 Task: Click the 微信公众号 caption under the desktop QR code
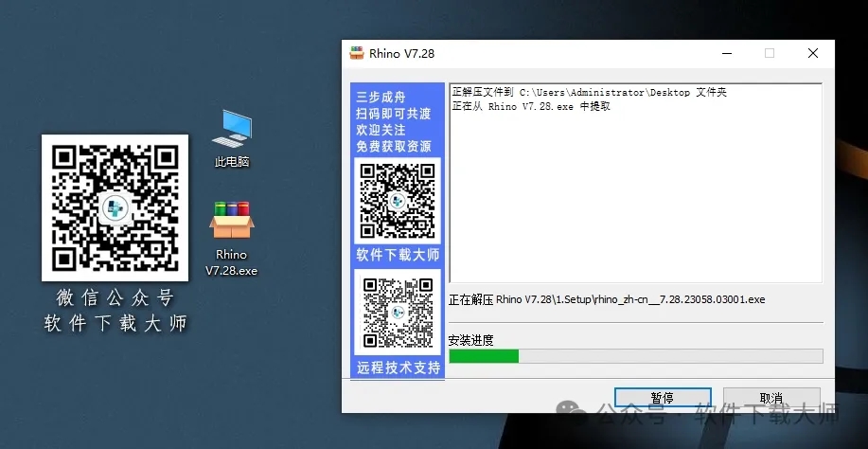click(x=115, y=297)
